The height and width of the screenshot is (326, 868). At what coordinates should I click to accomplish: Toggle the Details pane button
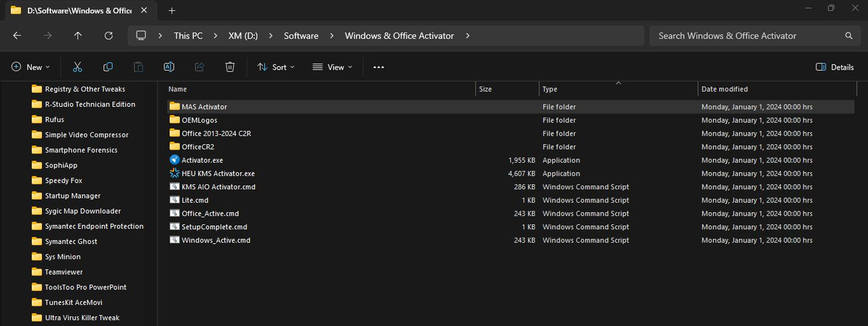(835, 67)
